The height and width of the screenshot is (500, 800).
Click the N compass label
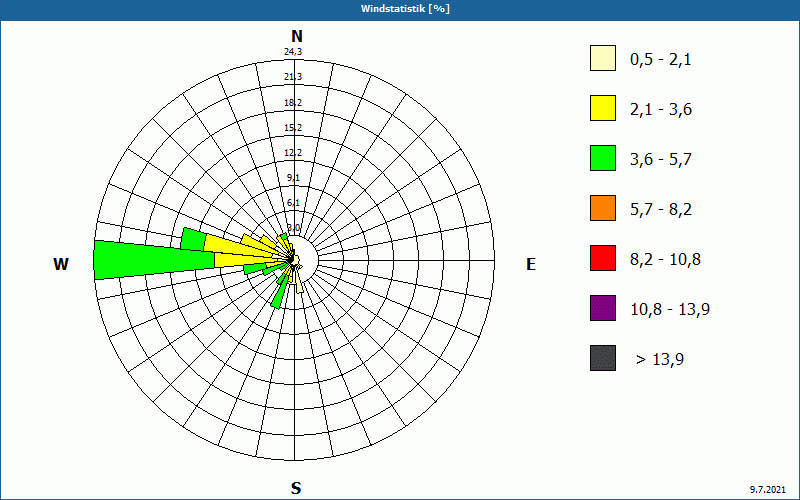click(297, 36)
